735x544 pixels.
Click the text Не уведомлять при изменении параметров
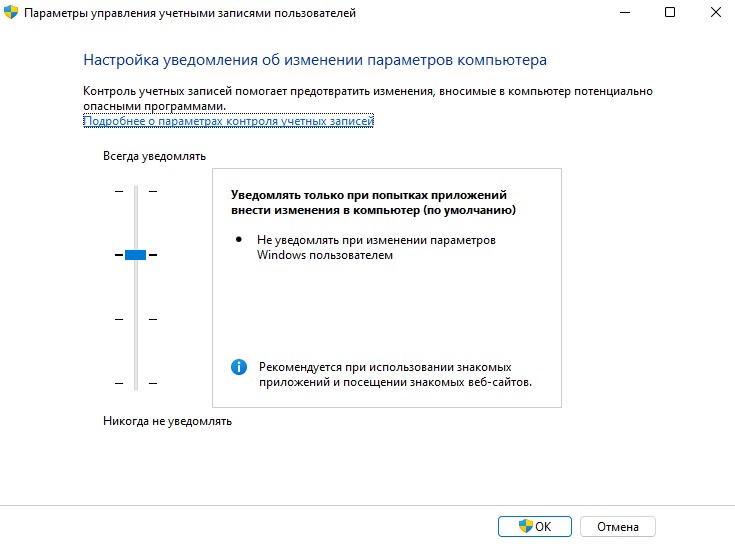coord(376,247)
